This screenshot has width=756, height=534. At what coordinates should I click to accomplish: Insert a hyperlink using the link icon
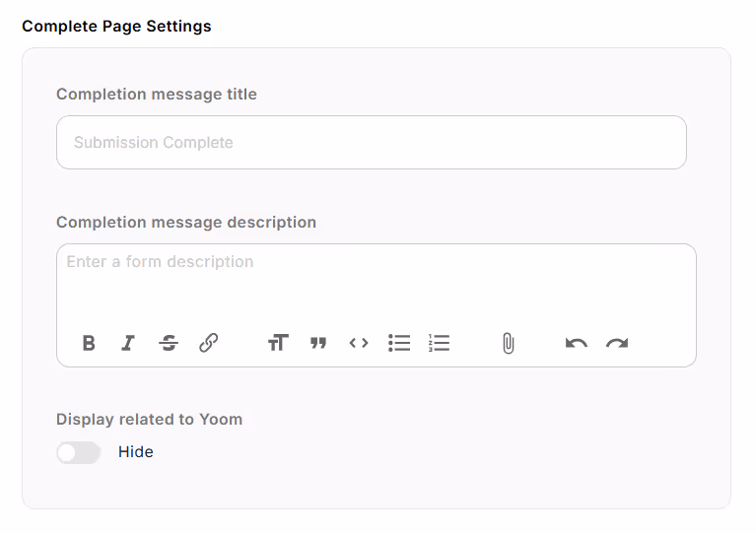(x=208, y=343)
